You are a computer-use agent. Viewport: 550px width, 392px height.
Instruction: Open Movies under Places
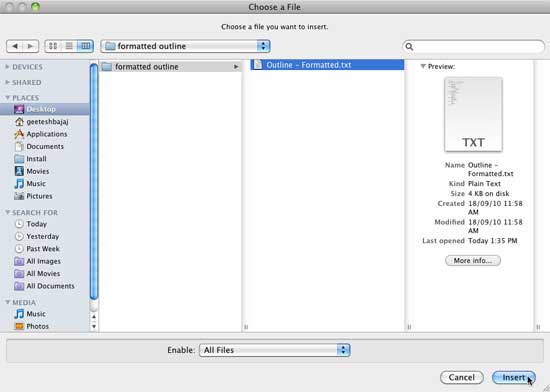[45, 171]
